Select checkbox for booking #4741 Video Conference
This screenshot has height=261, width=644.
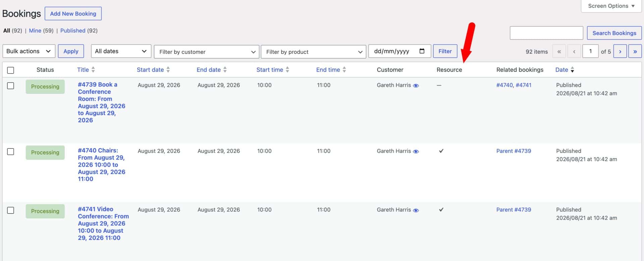click(x=11, y=210)
